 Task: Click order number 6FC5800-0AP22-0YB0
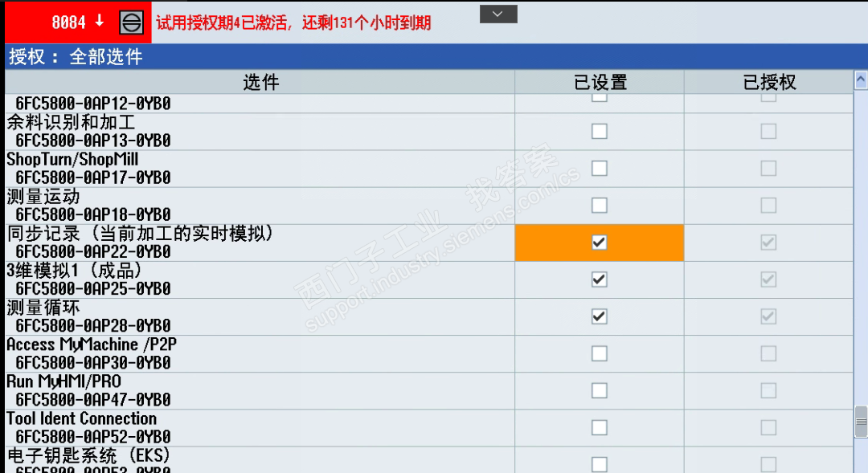(x=93, y=251)
